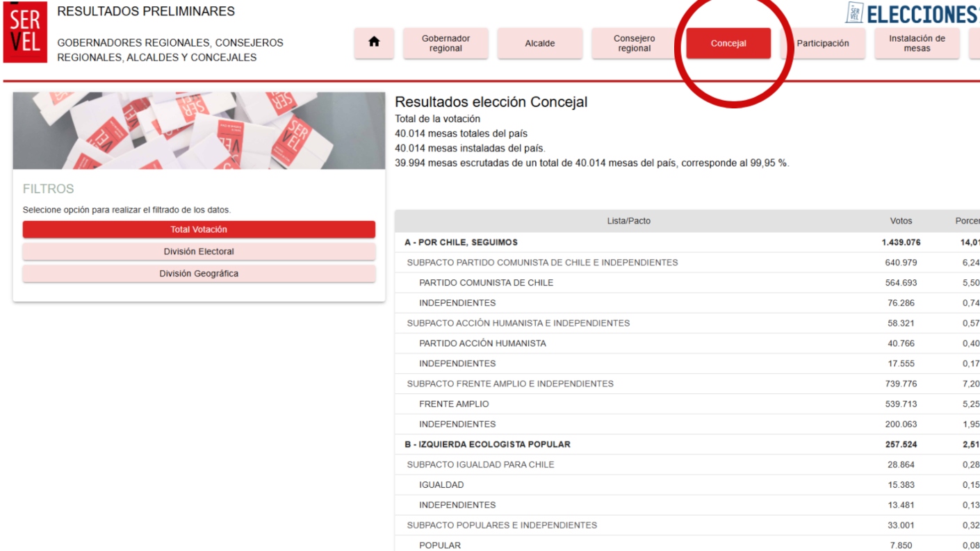Click the home icon button

pyautogui.click(x=374, y=43)
